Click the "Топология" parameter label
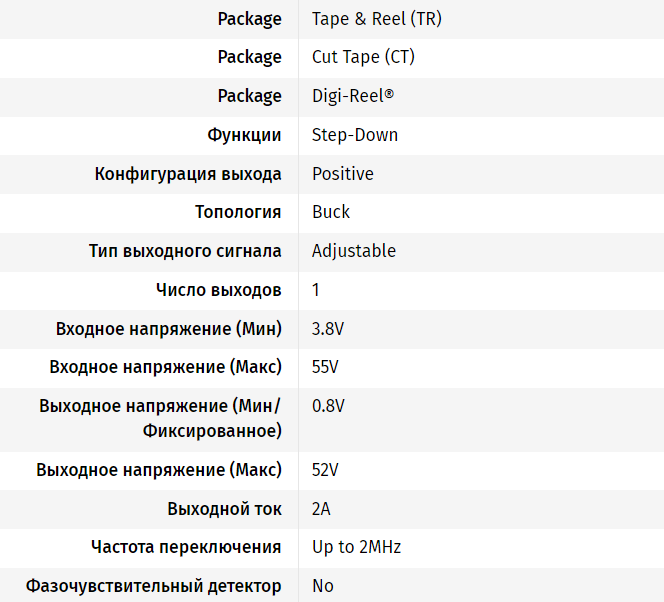 coord(238,212)
